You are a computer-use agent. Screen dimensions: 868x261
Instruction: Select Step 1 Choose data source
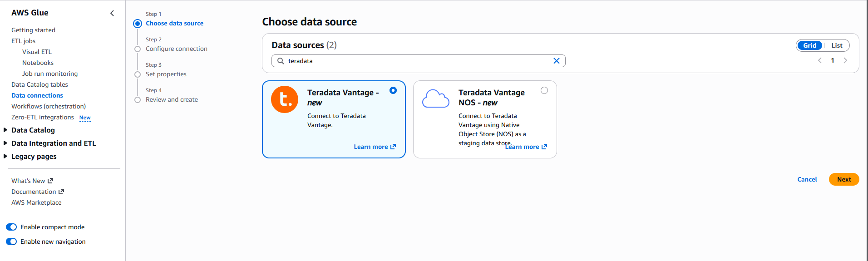point(174,23)
